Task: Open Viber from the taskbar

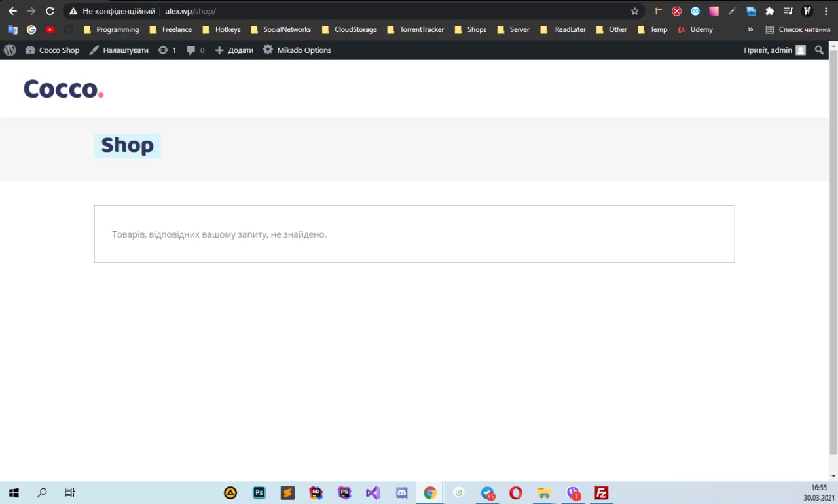Action: pyautogui.click(x=574, y=493)
